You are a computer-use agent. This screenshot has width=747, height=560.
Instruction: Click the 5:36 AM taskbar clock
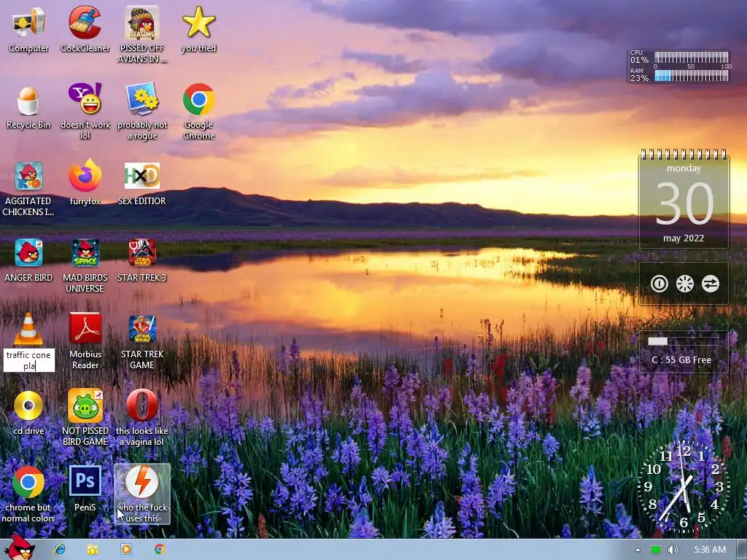click(709, 550)
